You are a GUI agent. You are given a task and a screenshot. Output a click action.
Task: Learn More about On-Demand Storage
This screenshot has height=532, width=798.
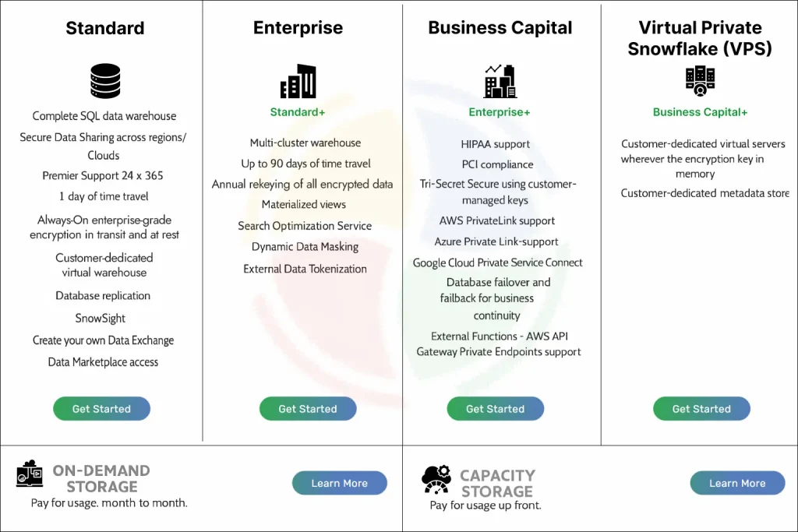340,483
